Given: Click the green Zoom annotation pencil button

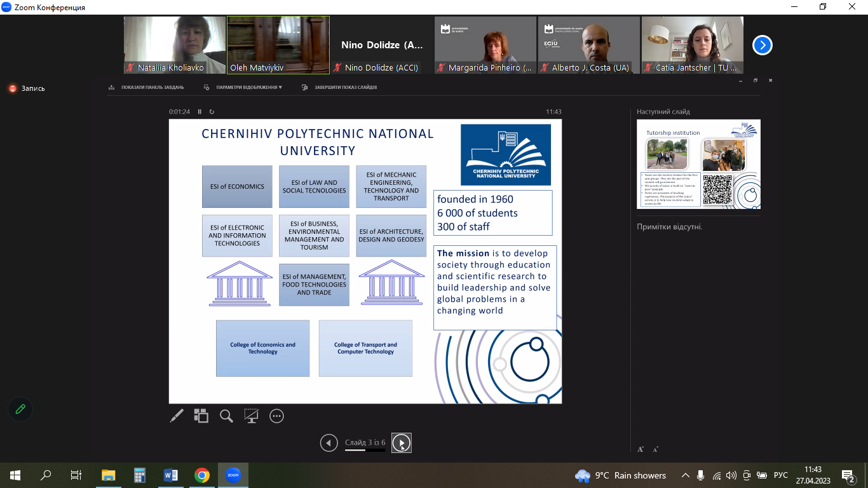Looking at the screenshot, I should (20, 409).
